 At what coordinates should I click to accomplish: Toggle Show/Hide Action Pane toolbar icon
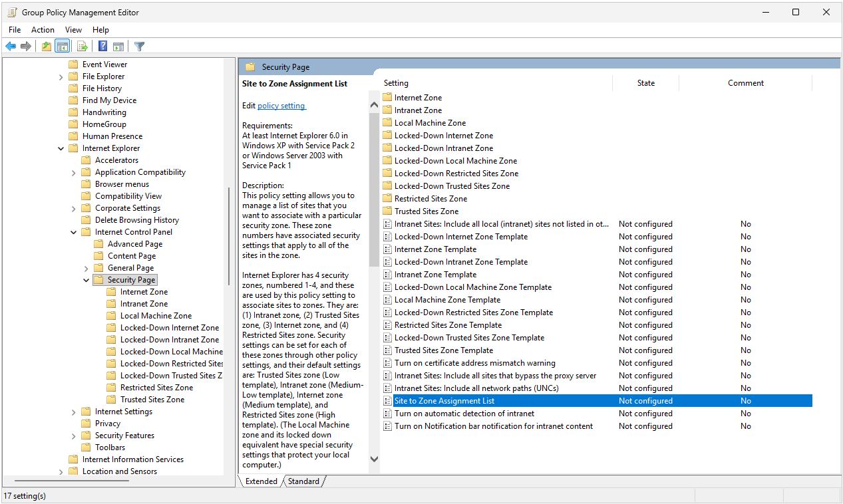pyautogui.click(x=118, y=46)
